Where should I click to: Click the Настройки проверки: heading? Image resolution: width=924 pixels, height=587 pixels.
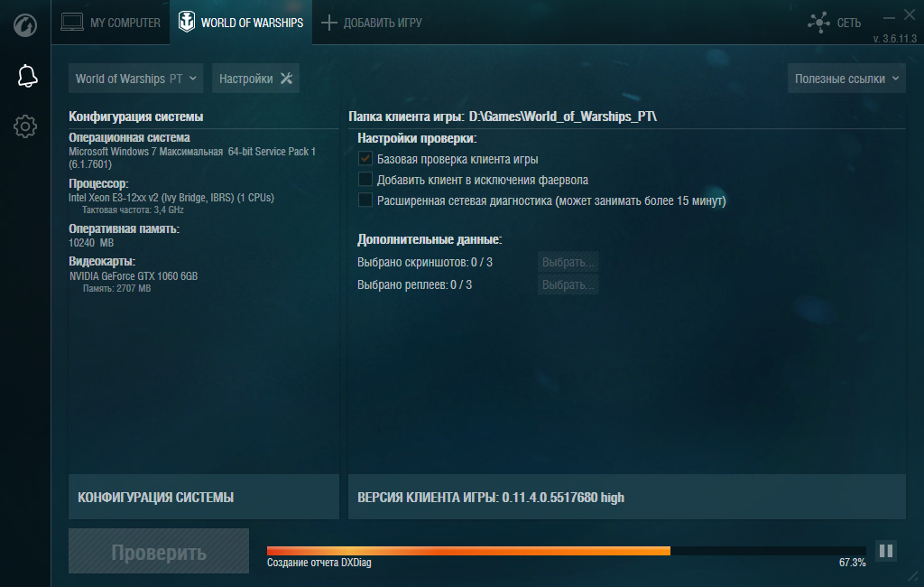point(417,138)
